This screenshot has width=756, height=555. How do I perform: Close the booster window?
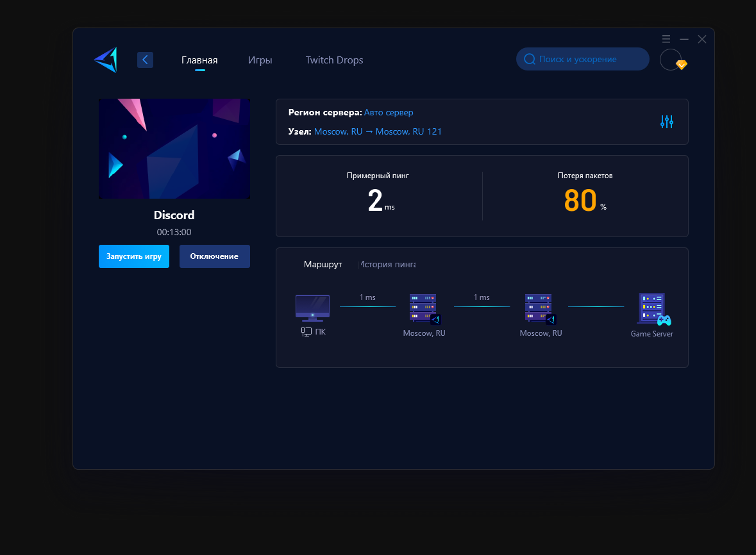coord(702,39)
